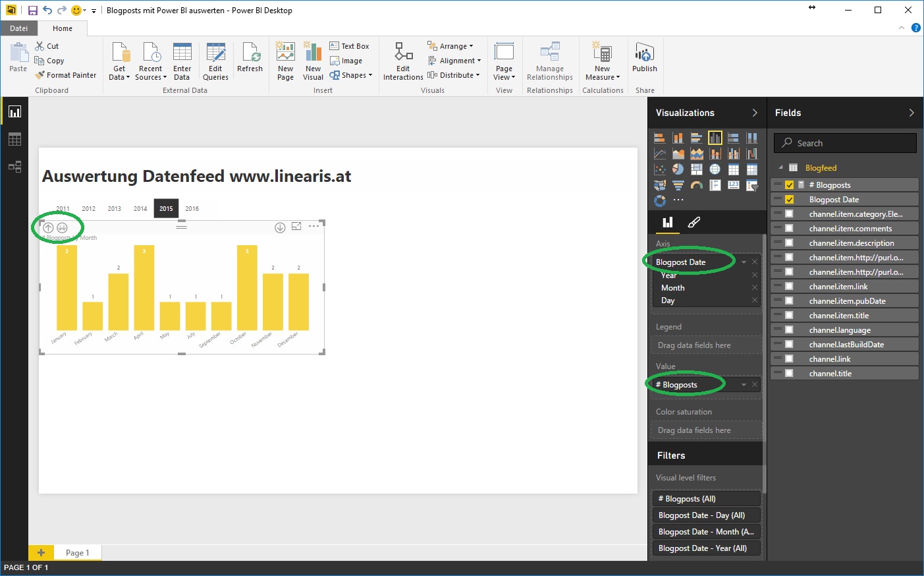The height and width of the screenshot is (576, 924).
Task: Open the Get Data dropdown
Action: tap(119, 73)
